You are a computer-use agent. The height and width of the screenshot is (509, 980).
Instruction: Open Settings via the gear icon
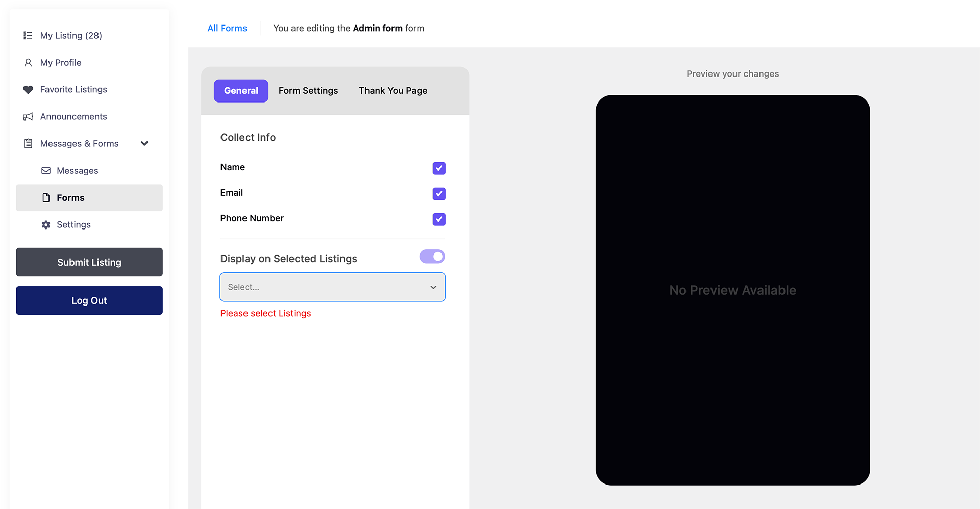tap(45, 224)
